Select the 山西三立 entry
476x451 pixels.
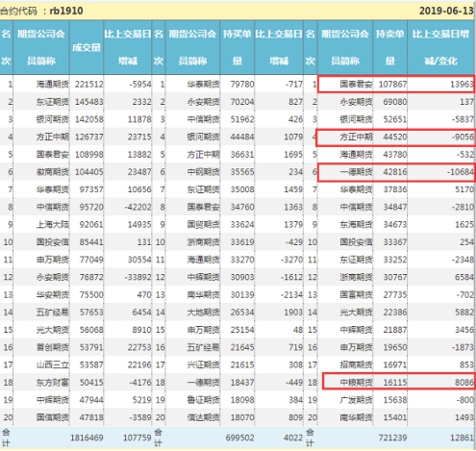click(52, 364)
